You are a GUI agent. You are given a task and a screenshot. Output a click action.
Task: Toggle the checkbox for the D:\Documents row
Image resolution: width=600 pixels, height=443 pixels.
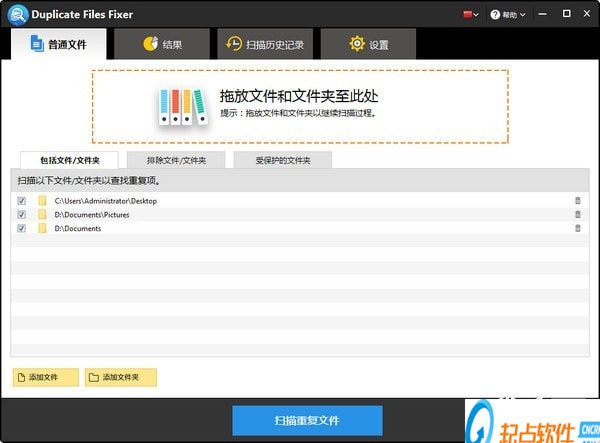[21, 228]
